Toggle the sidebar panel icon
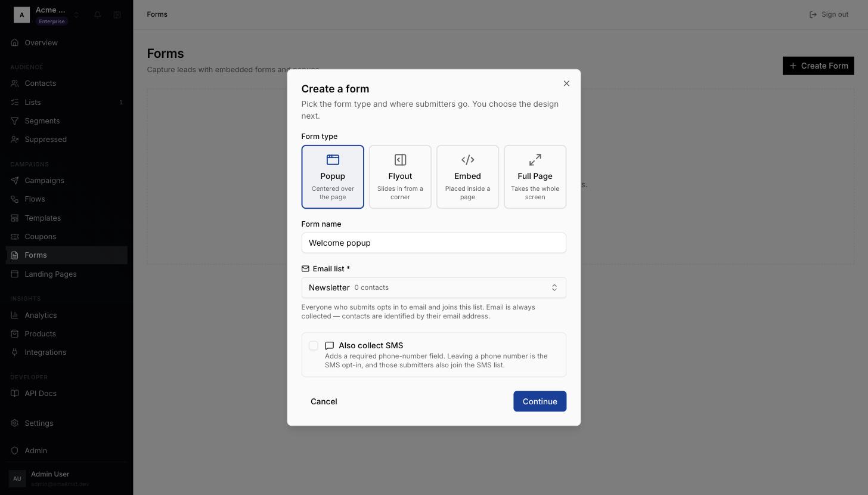 pyautogui.click(x=117, y=15)
